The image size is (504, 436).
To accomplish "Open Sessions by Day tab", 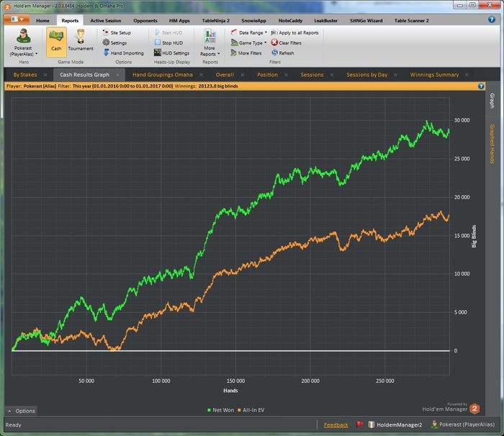I will click(x=366, y=75).
